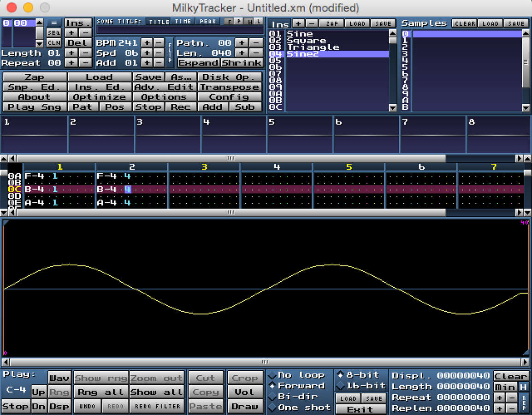
Task: Click the FLIP vertical button
Action: click(x=170, y=53)
